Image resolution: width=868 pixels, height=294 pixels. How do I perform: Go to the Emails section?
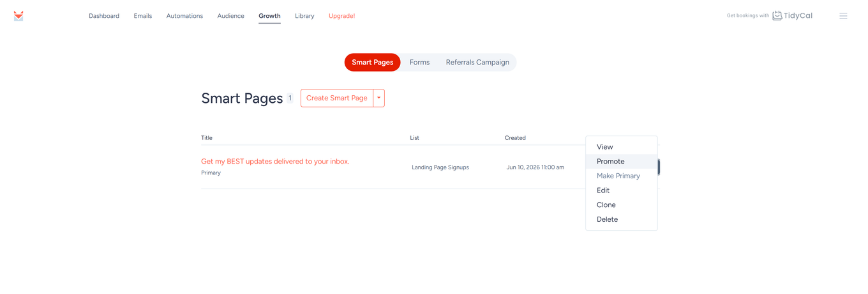point(143,16)
